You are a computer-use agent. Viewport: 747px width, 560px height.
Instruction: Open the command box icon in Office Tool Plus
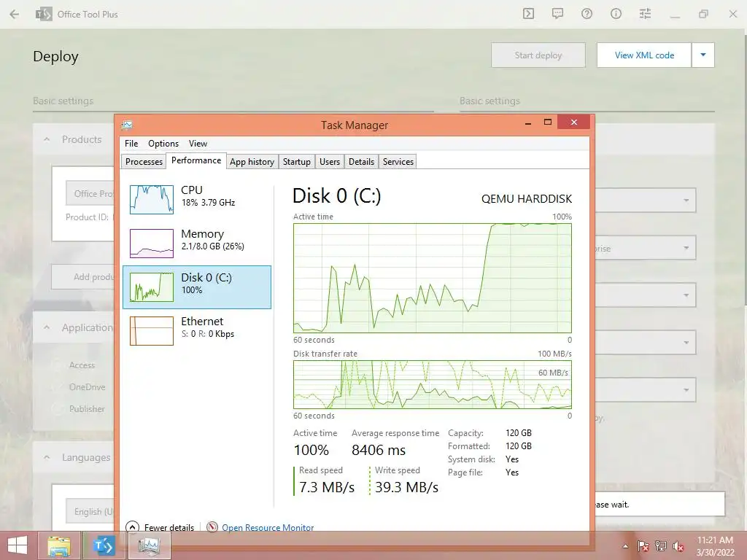coord(528,14)
